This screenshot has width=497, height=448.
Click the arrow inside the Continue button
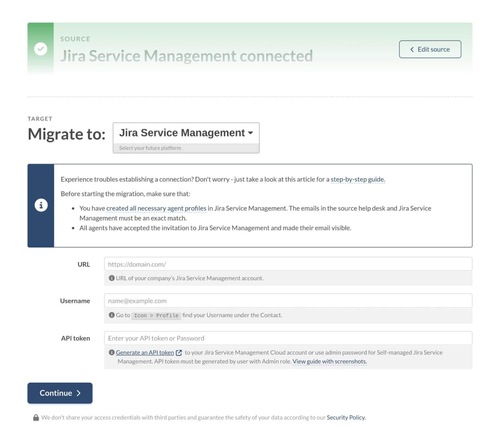[79, 393]
